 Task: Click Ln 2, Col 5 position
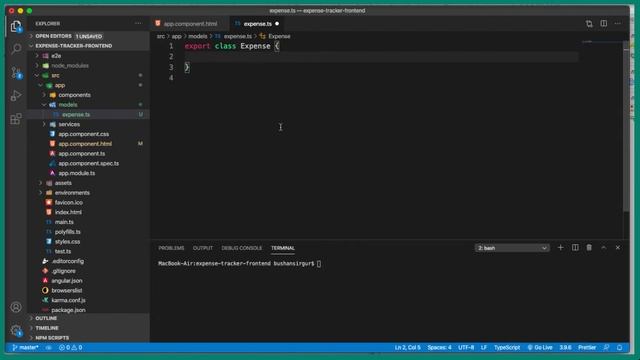[x=407, y=347]
